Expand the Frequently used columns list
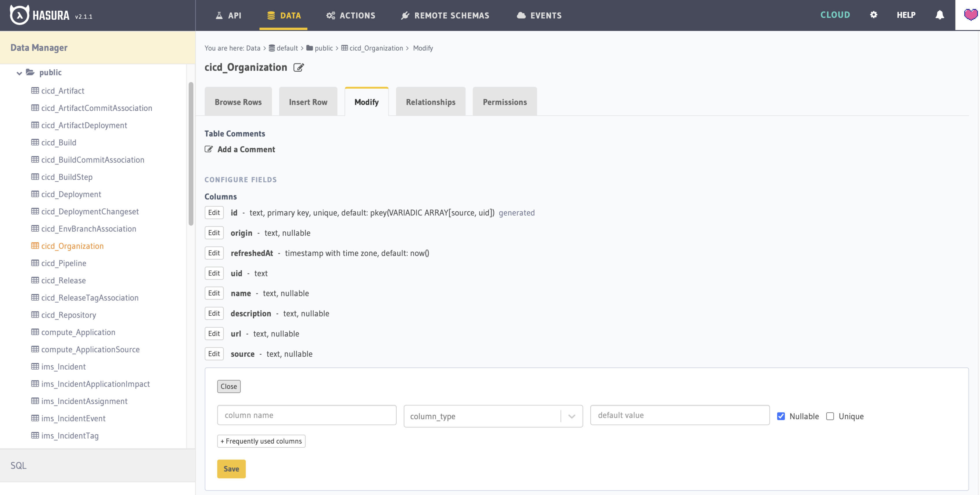The width and height of the screenshot is (980, 495). point(261,441)
